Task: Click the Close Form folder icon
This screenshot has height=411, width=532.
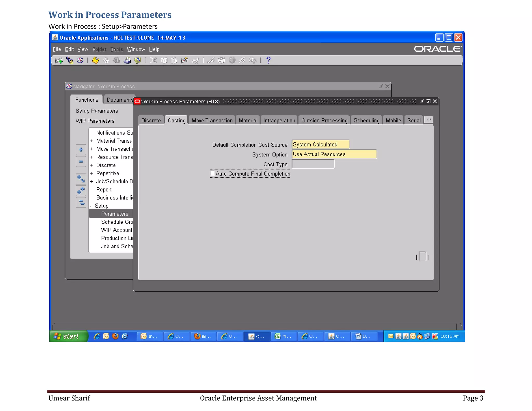Action: pyautogui.click(x=138, y=61)
